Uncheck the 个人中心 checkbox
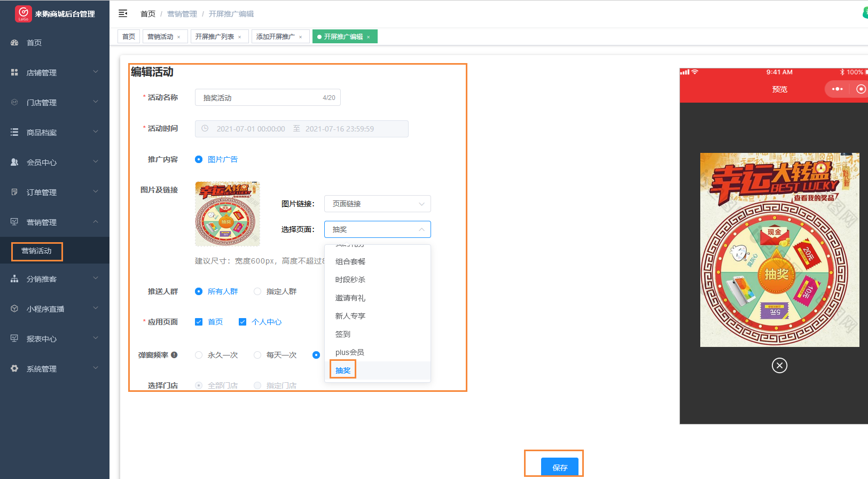The image size is (868, 479). coord(243,322)
